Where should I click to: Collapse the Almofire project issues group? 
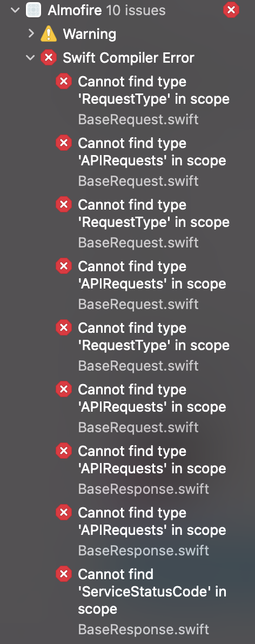[15, 10]
